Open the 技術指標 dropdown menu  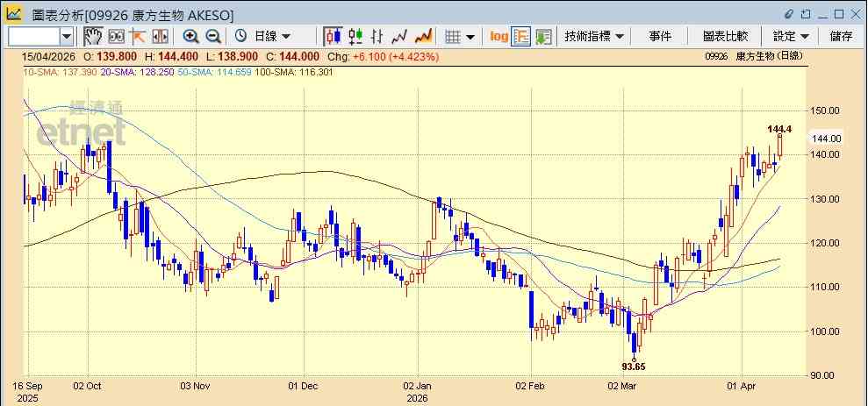[x=594, y=37]
